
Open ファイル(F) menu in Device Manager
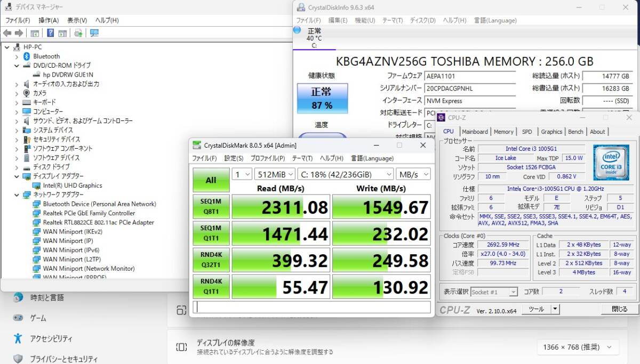coord(18,20)
